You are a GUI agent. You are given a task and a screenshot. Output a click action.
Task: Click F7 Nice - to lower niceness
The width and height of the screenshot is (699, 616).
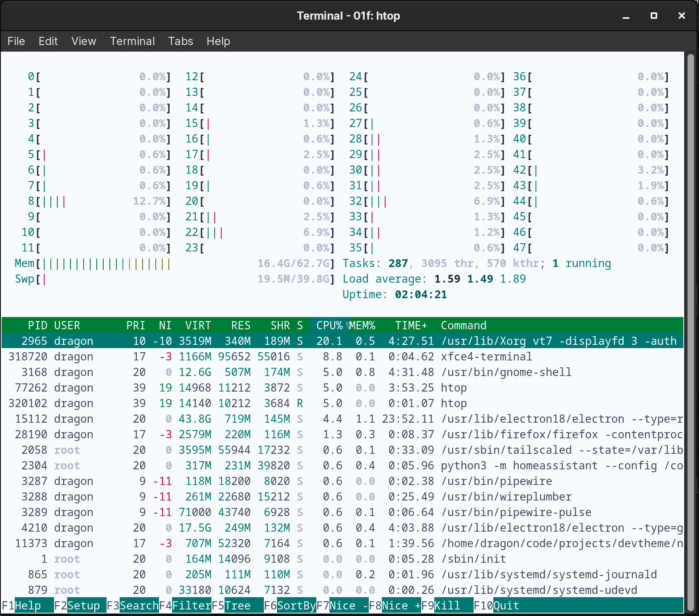click(342, 605)
